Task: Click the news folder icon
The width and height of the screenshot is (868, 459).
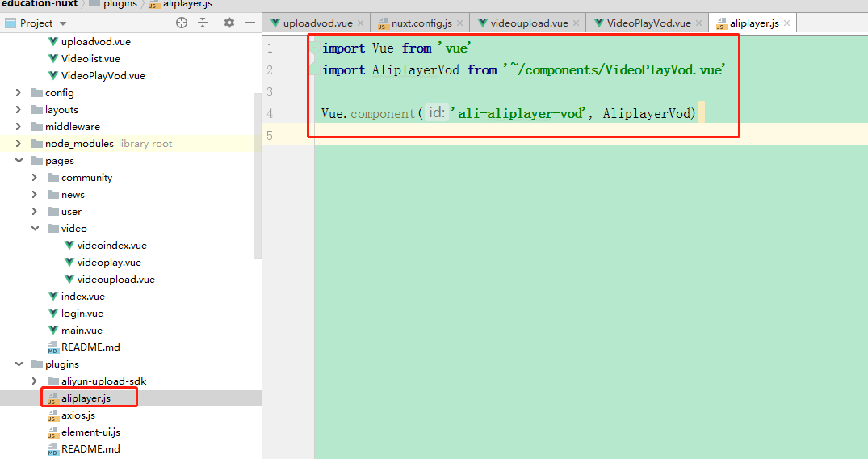Action: point(53,195)
